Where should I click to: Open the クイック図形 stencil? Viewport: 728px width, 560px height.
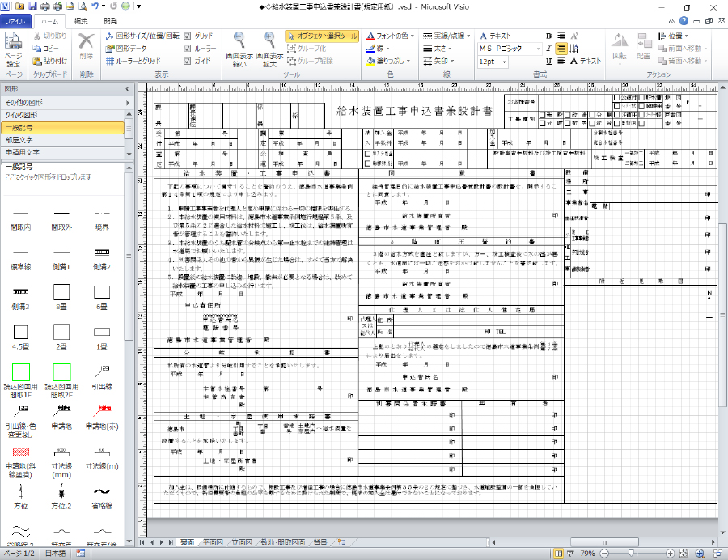[63, 115]
